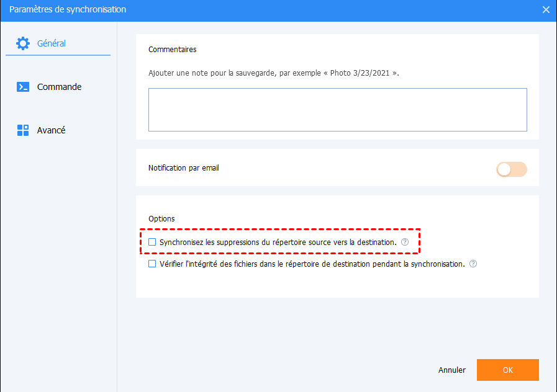Viewport: 557px width, 392px height.
Task: Turn on Notification par email switch
Action: [512, 169]
